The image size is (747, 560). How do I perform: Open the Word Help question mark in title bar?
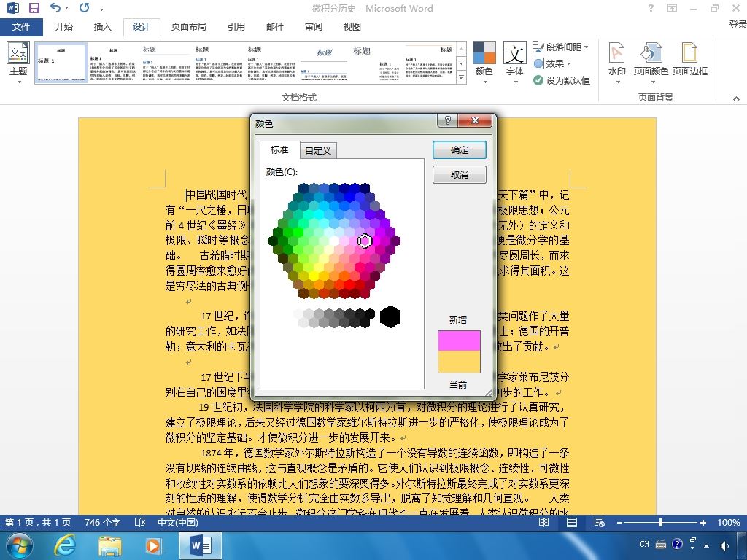[651, 8]
